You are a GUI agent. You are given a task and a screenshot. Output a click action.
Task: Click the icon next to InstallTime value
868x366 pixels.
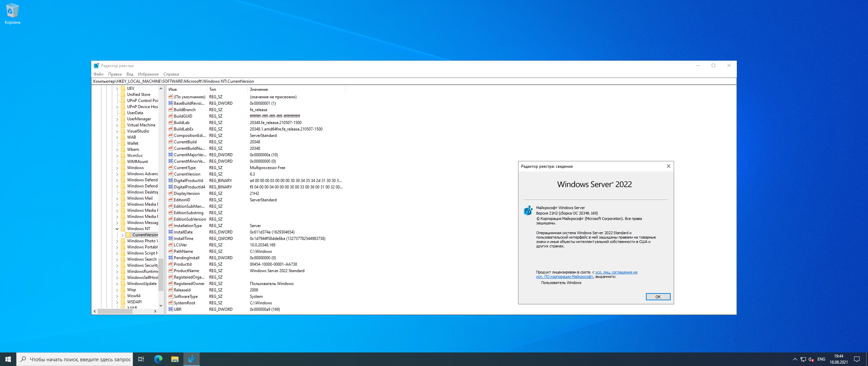171,239
